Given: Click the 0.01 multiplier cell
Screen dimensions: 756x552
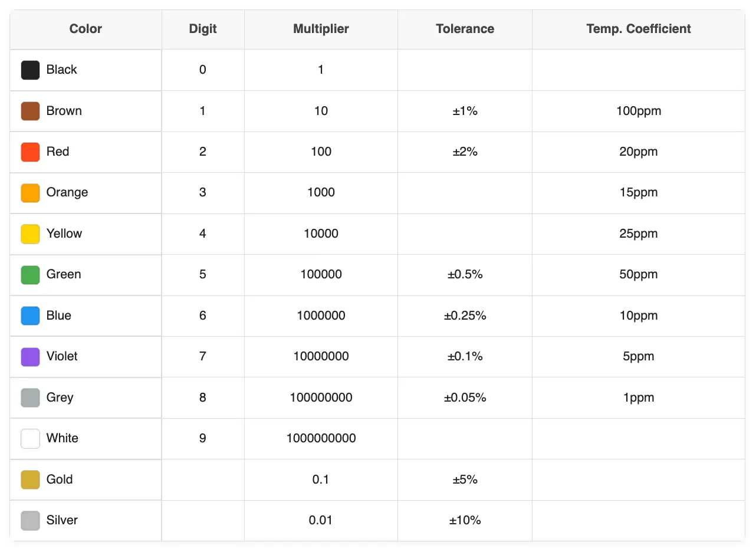Looking at the screenshot, I should [321, 520].
